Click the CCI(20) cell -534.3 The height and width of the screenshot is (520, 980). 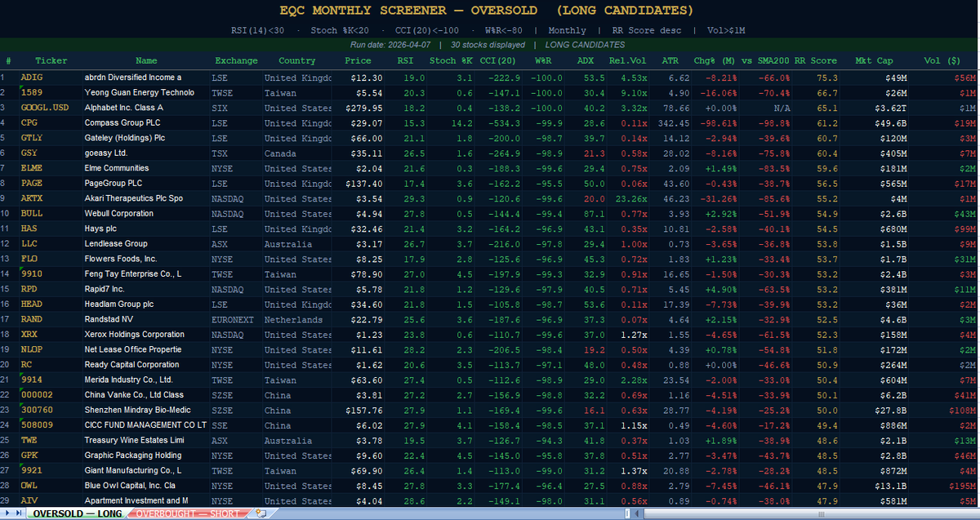498,122
